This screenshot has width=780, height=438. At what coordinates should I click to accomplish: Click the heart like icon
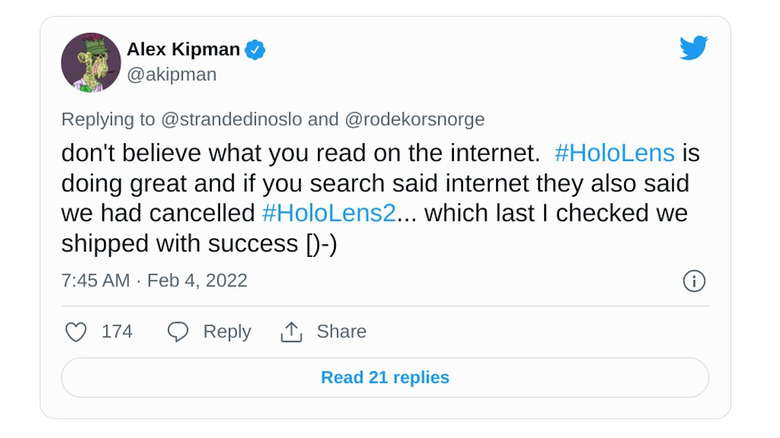(x=76, y=332)
